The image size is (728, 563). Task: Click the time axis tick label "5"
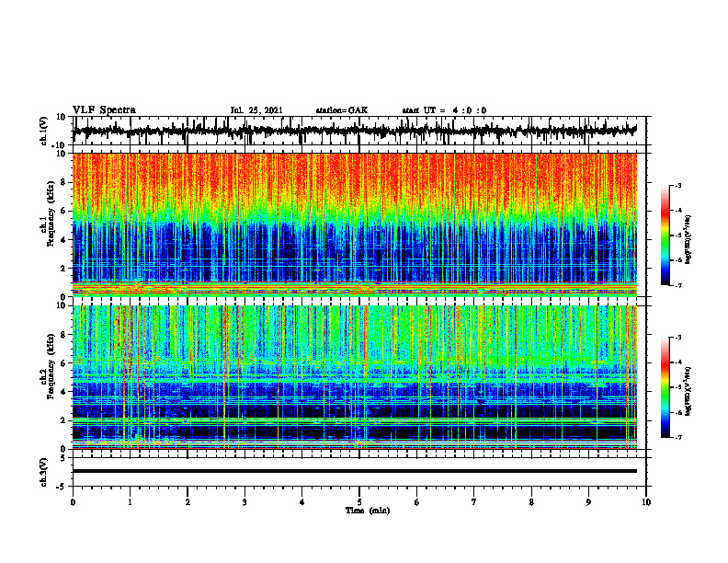click(x=359, y=502)
